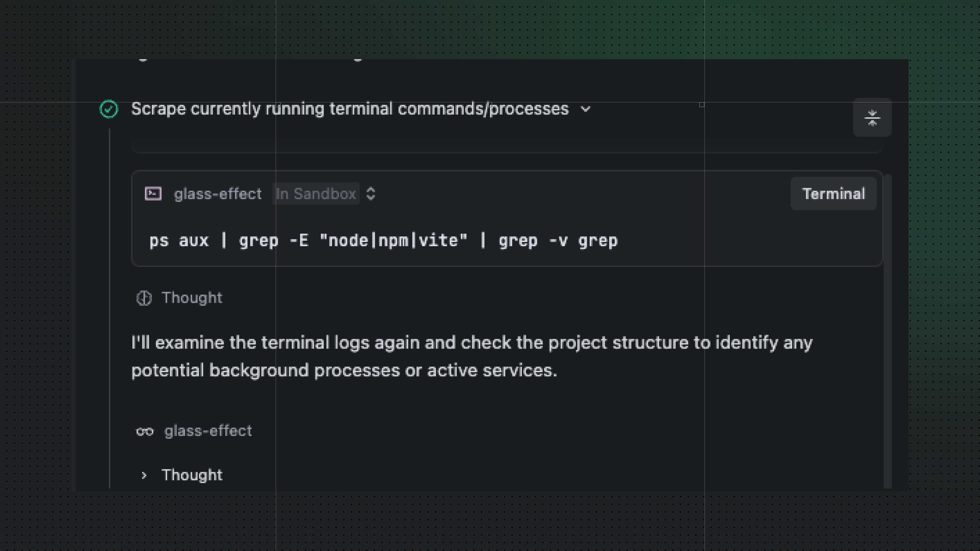Click the up-down arrows next to In Sandbox
This screenshot has width=980, height=551.
(371, 194)
